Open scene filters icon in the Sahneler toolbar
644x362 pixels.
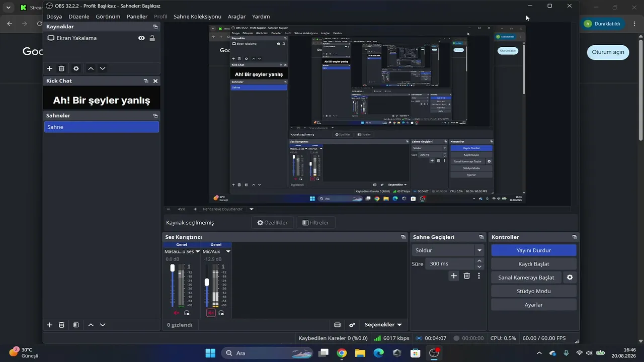click(76, 325)
